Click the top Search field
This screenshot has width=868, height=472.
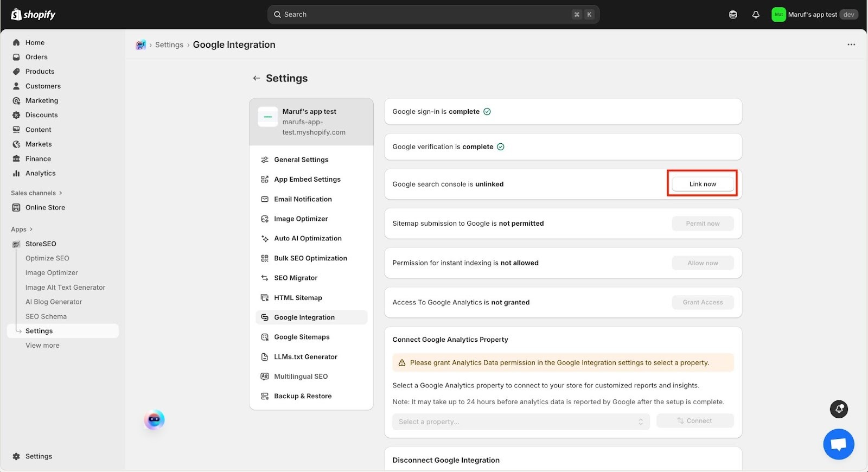[x=433, y=15]
